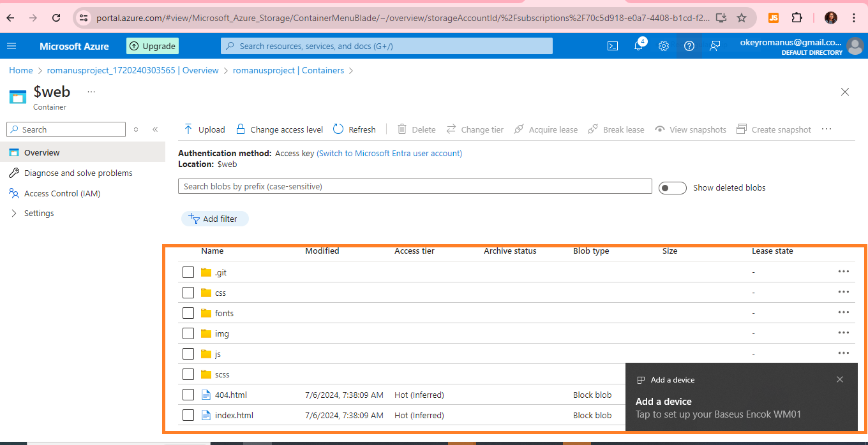Open romanusproject_1720240303565 | Overview breadcrumb
Viewport: 868px width, 445px height.
click(133, 70)
